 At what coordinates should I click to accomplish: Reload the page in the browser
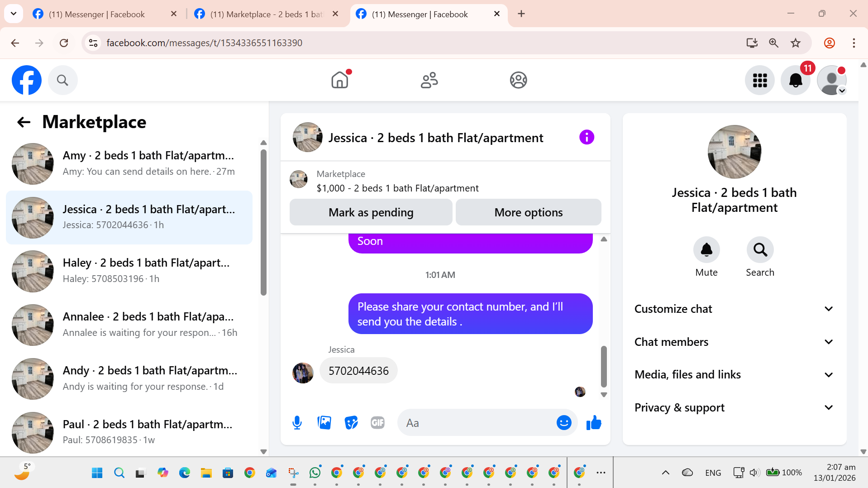pos(64,43)
